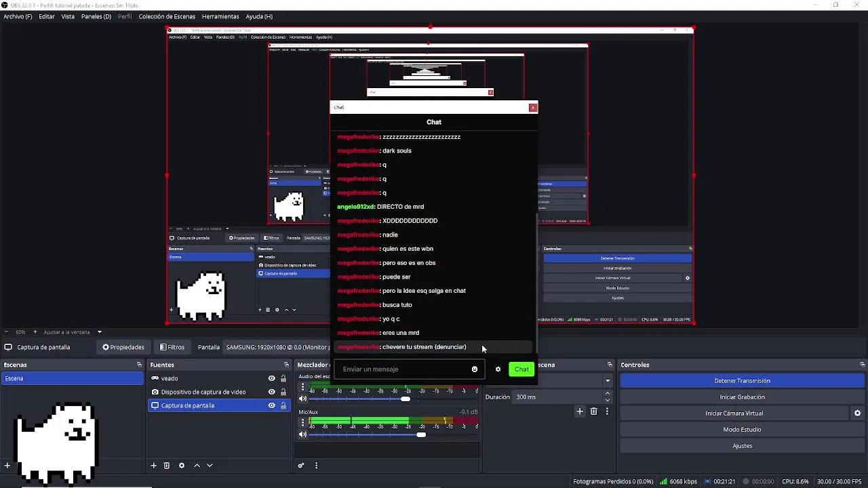868x488 pixels.
Task: Open the Archivo menu
Action: point(18,16)
